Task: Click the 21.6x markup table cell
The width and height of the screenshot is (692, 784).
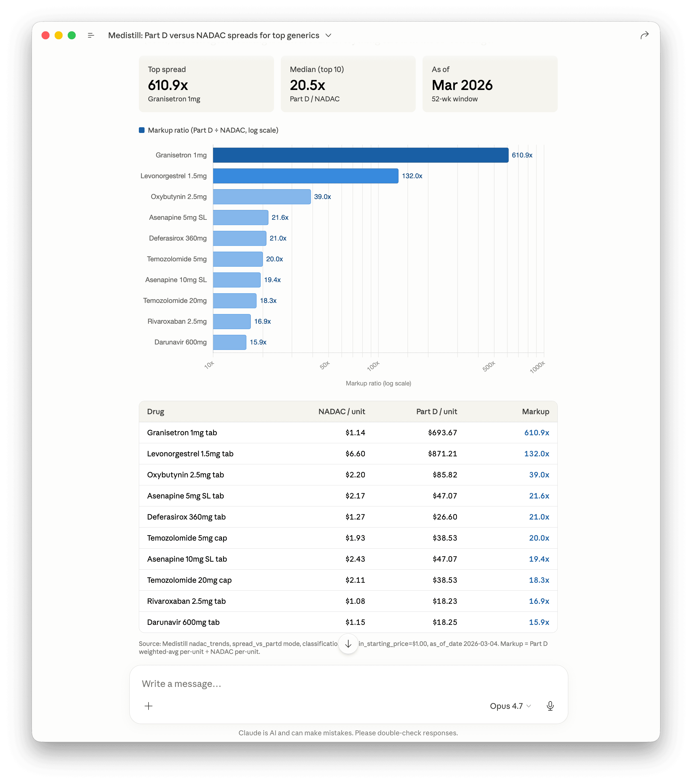Action: [539, 496]
